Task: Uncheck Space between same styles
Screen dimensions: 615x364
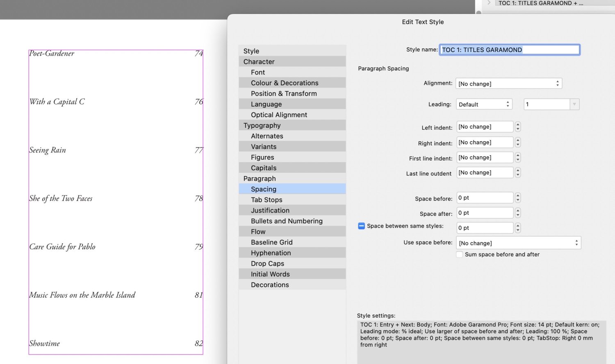Action: pos(361,226)
